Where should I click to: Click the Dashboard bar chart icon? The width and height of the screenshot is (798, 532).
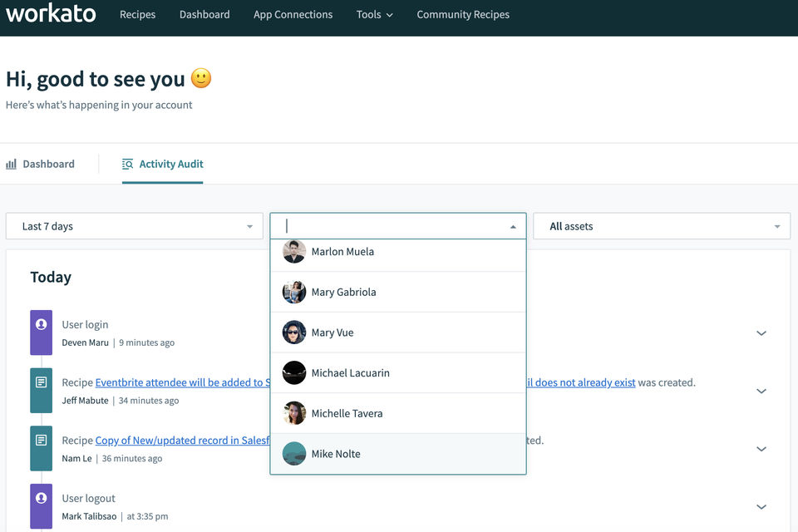(11, 164)
